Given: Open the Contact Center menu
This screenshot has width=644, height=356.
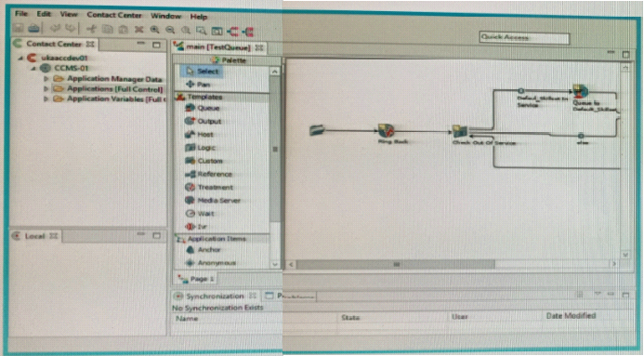Looking at the screenshot, I should point(114,15).
